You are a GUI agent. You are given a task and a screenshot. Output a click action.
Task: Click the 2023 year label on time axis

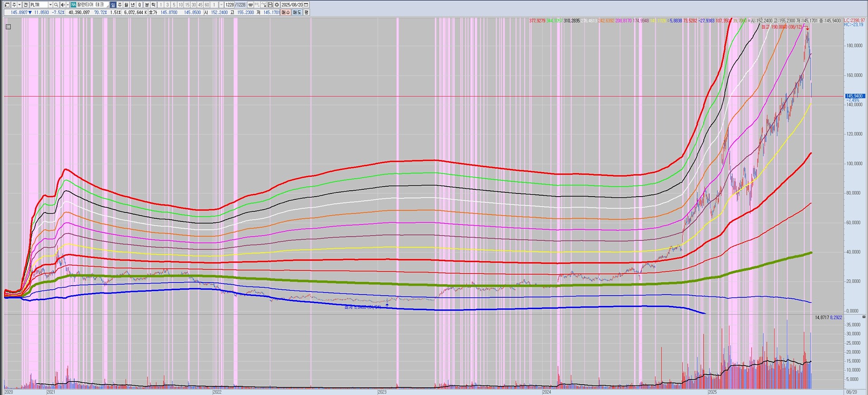pos(382,392)
